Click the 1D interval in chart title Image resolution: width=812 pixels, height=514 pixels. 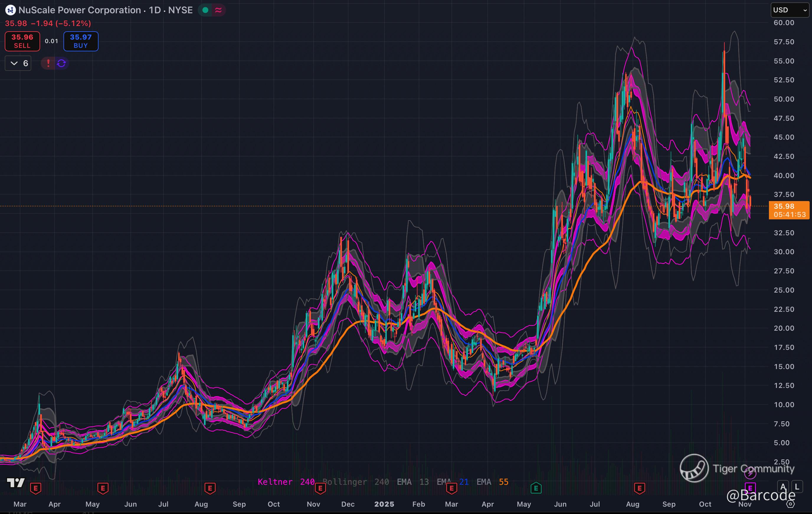click(155, 10)
